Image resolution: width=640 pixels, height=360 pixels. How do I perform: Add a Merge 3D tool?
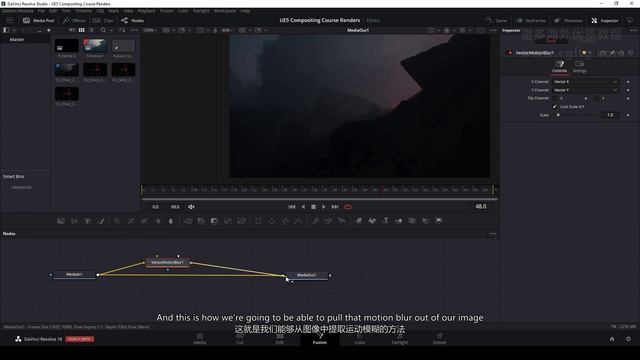pos(399,221)
